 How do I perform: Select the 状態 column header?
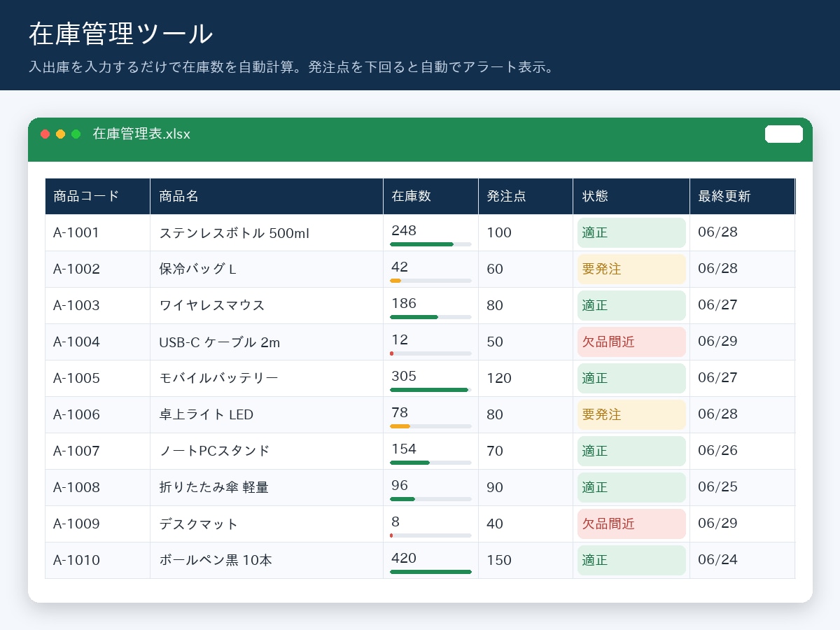(631, 197)
